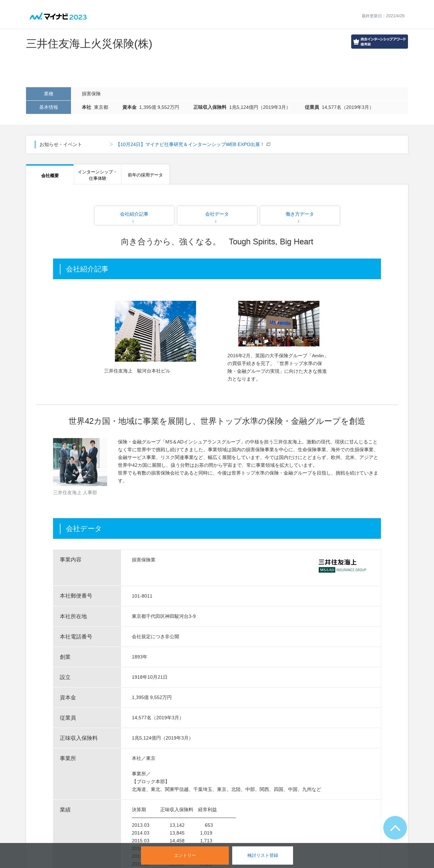The image size is (434, 868).
Task: Click the 【ブロック本部】 text
Action: (x=151, y=781)
